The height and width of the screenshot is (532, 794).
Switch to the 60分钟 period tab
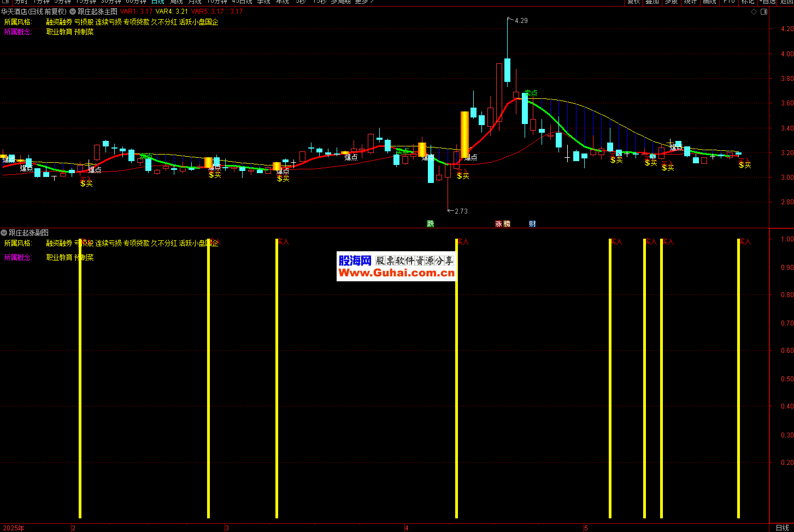(136, 2)
